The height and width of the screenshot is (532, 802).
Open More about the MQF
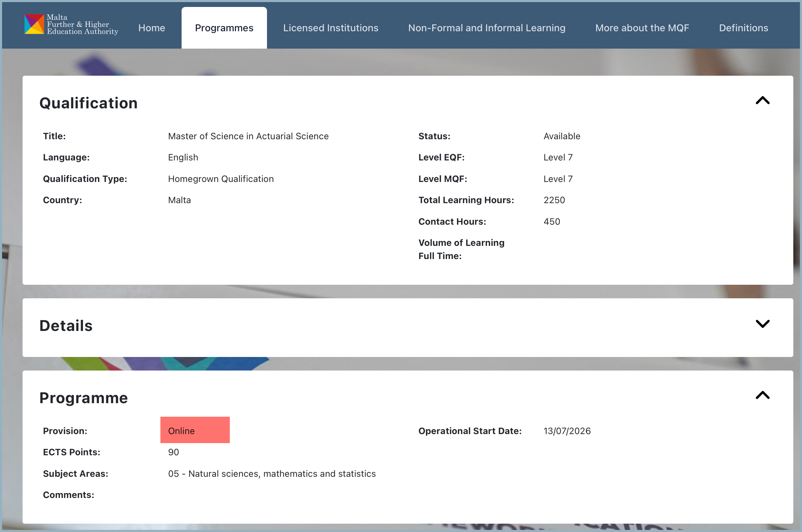point(642,28)
